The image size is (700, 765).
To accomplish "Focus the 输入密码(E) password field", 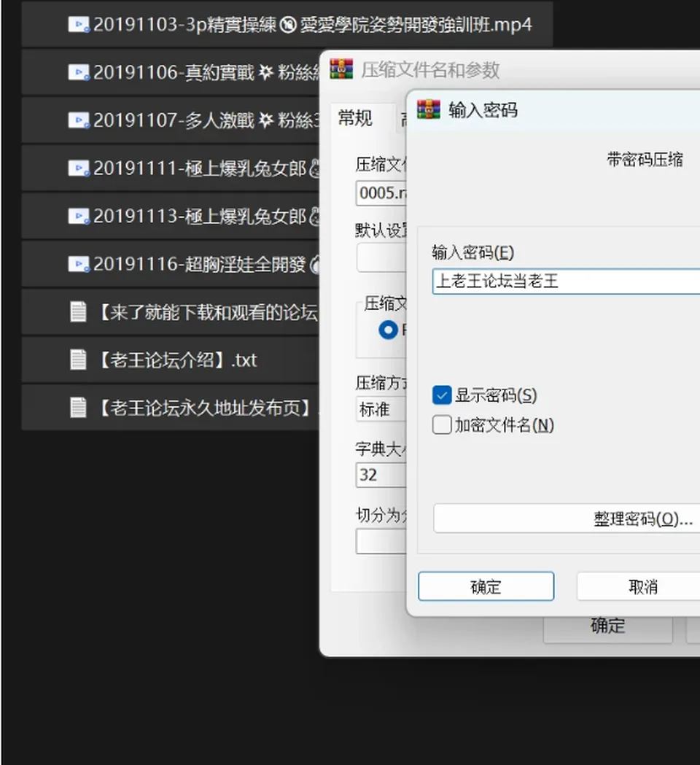I will click(x=566, y=281).
